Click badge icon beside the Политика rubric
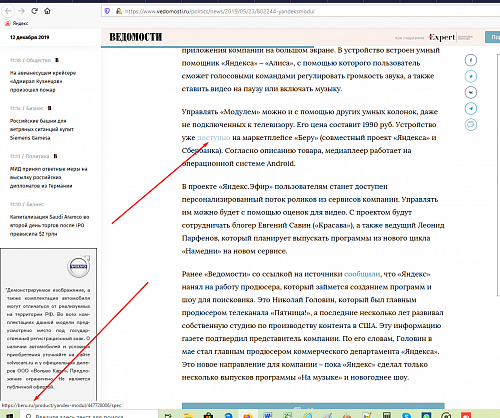 point(55,156)
